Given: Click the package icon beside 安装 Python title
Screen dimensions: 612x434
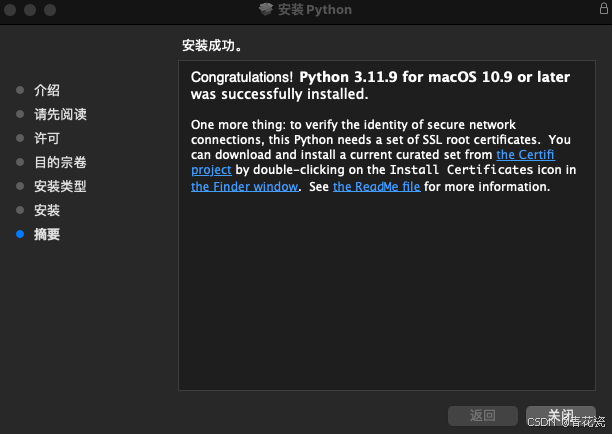Looking at the screenshot, I should [266, 9].
